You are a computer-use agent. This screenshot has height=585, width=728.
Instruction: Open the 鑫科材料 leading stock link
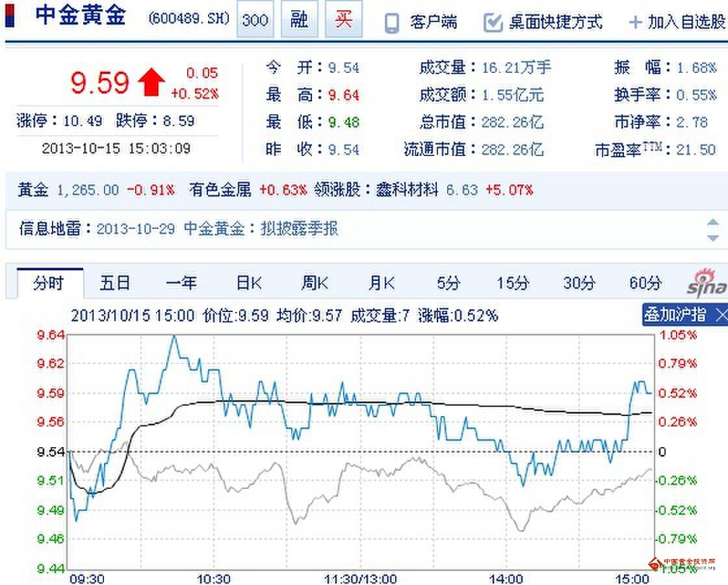(407, 190)
